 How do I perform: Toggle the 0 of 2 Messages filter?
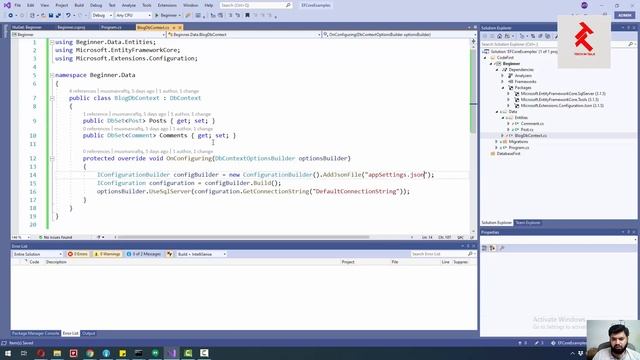[x=143, y=254]
